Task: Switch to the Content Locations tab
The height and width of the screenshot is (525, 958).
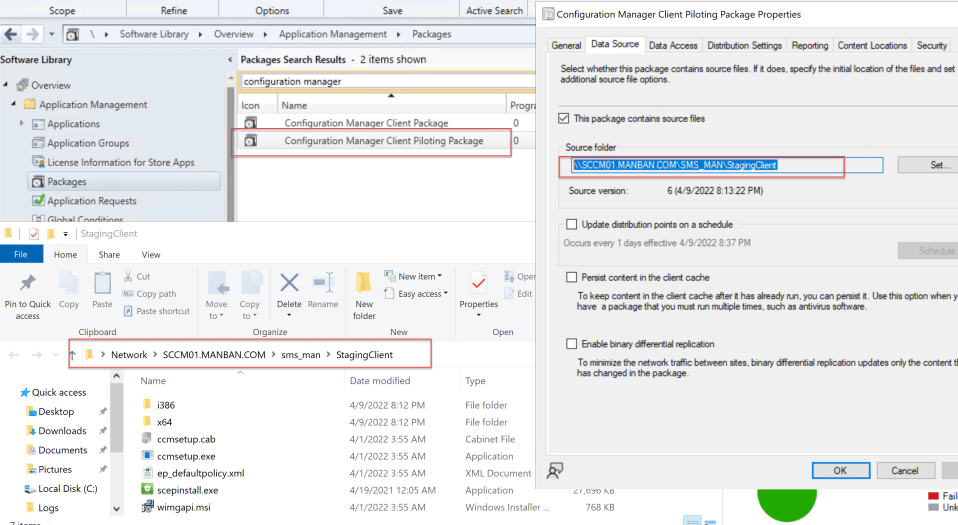Action: coord(872,45)
